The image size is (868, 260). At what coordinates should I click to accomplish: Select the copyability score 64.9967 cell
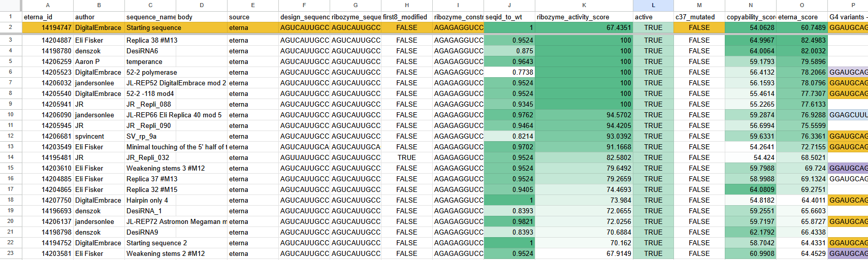(751, 40)
